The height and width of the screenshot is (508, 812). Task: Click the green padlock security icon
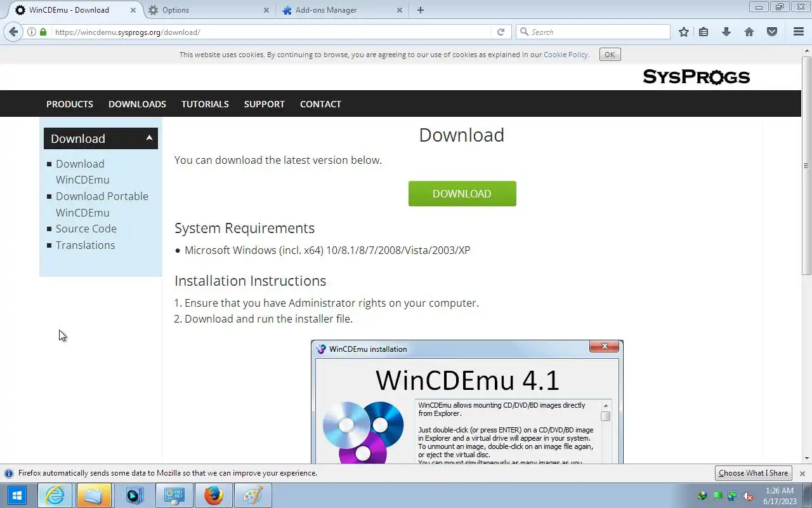pos(43,32)
